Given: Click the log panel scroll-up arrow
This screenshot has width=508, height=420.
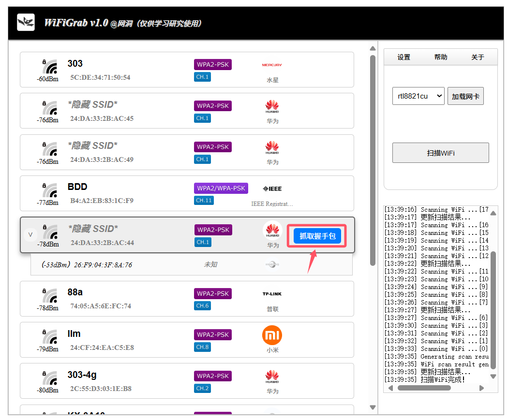Looking at the screenshot, I should [x=493, y=213].
